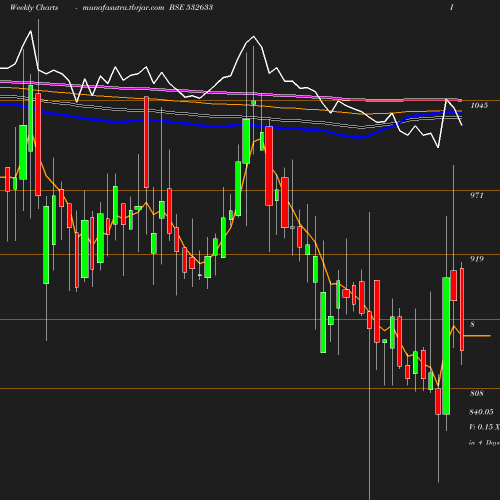Click the last red candlestick on the right
500x500 pixels.
462,309
